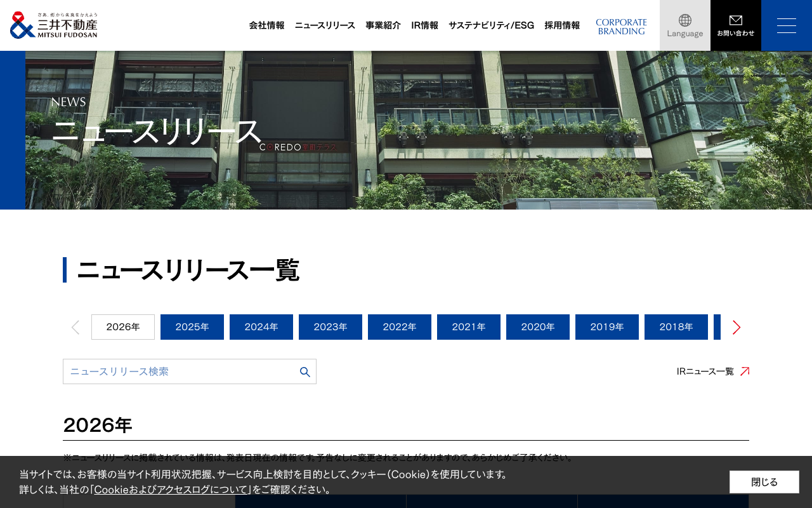Open the hamburger menu
812x508 pixels.
pyautogui.click(x=787, y=25)
